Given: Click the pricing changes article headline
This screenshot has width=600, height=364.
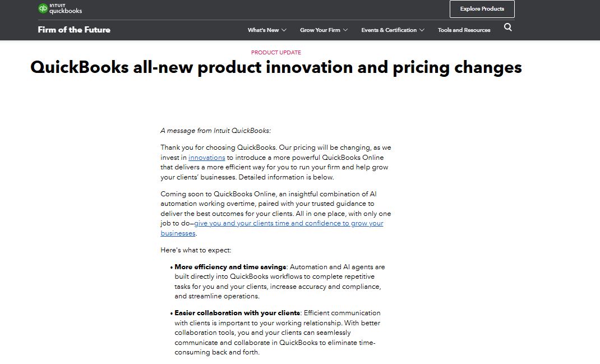Looking at the screenshot, I should coord(276,67).
